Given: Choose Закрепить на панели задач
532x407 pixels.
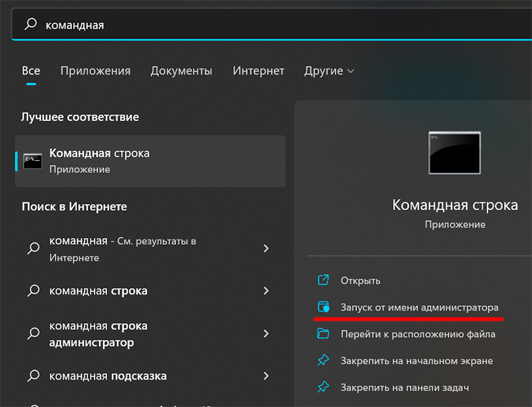Looking at the screenshot, I should (x=405, y=387).
